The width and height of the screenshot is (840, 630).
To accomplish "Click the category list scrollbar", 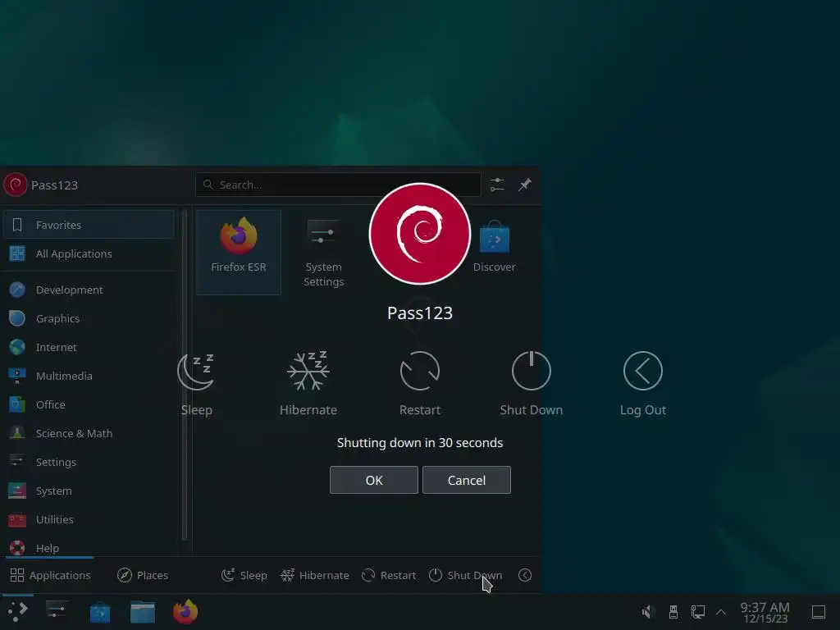I will pyautogui.click(x=185, y=375).
